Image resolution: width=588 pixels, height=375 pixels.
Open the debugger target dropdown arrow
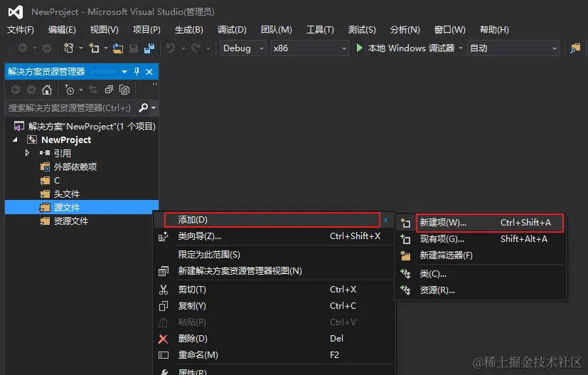coord(461,48)
